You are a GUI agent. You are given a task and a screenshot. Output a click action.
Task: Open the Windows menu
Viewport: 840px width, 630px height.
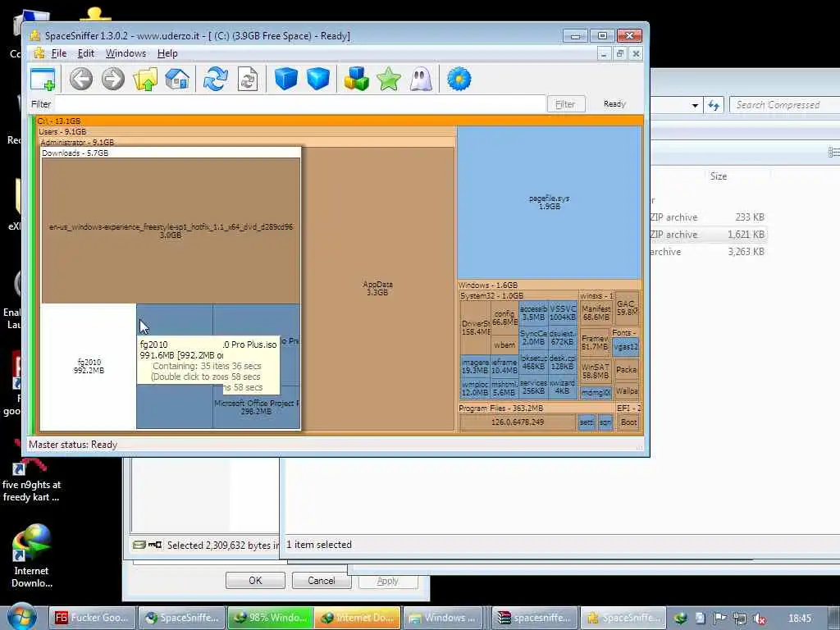point(126,53)
